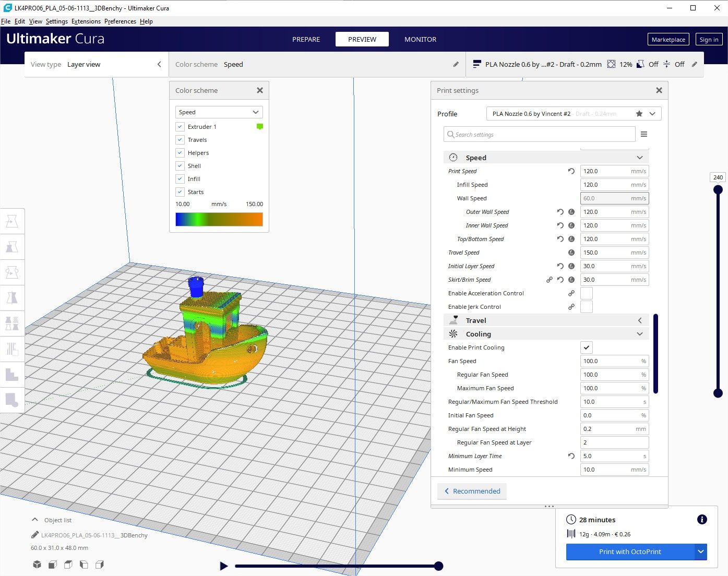The width and height of the screenshot is (728, 576).
Task: Enable Acceleration Control checkbox
Action: [587, 293]
